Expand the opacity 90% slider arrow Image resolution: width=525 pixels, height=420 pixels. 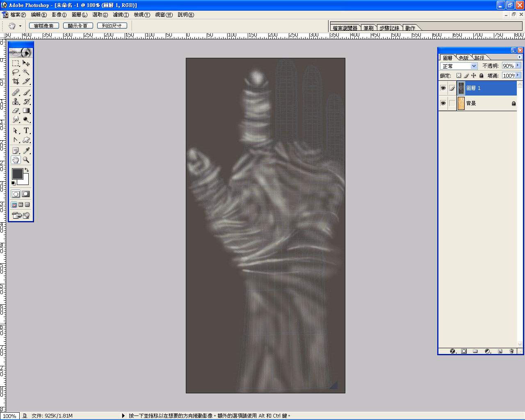[518, 66]
